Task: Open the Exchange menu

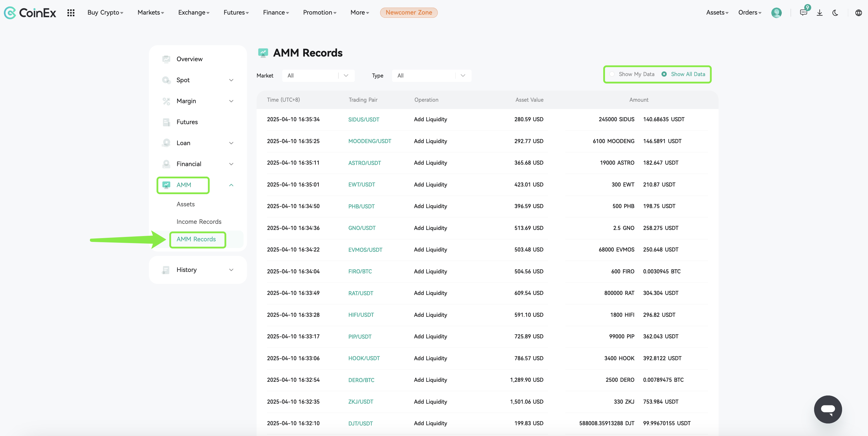Action: pyautogui.click(x=194, y=13)
